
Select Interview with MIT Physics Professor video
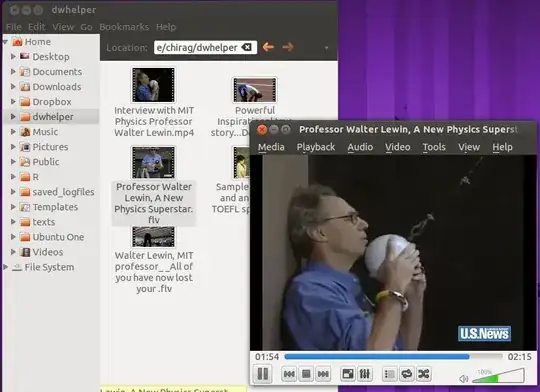(154, 103)
